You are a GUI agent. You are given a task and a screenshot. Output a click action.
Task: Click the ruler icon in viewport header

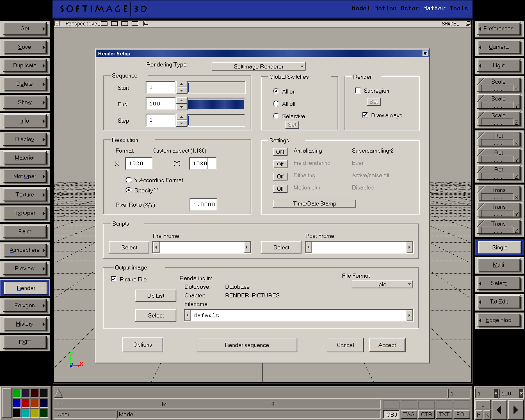click(146, 24)
